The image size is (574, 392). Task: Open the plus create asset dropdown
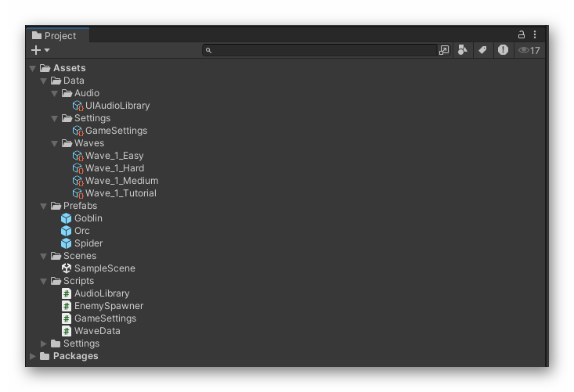(x=40, y=50)
